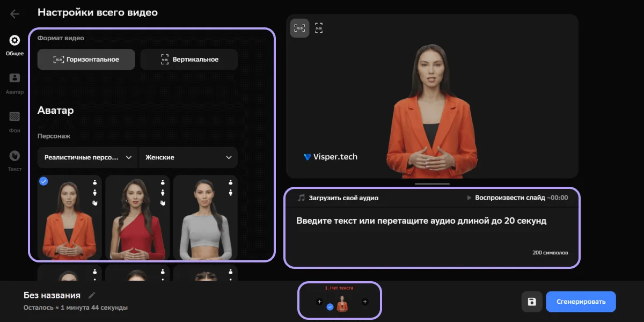Image resolution: width=644 pixels, height=322 pixels.
Task: Expand the Реалистичные персонажи dropdown
Action: click(87, 157)
